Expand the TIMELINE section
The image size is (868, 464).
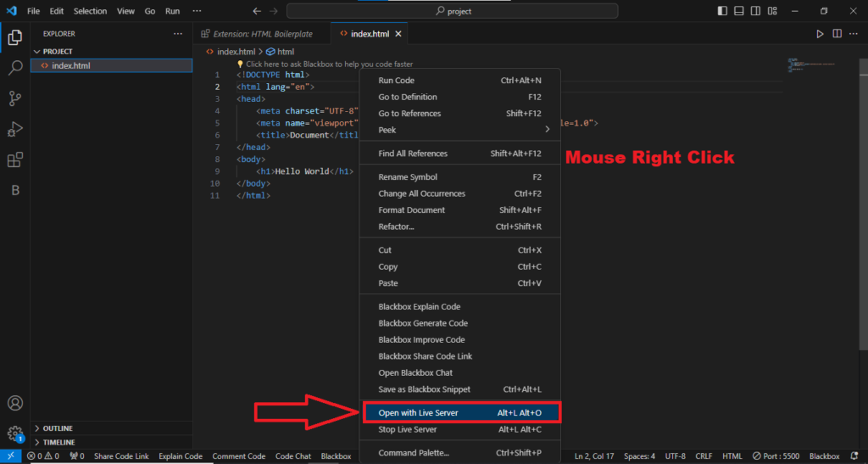(58, 442)
